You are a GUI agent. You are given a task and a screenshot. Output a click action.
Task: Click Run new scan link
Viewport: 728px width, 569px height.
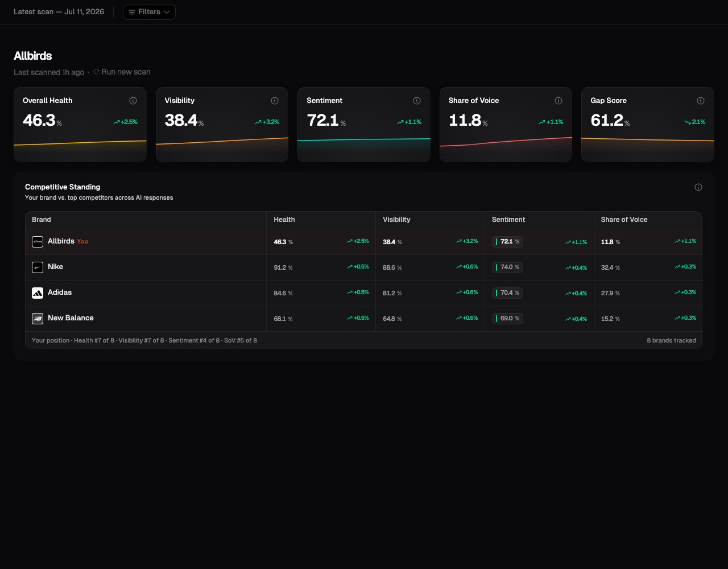tap(126, 72)
